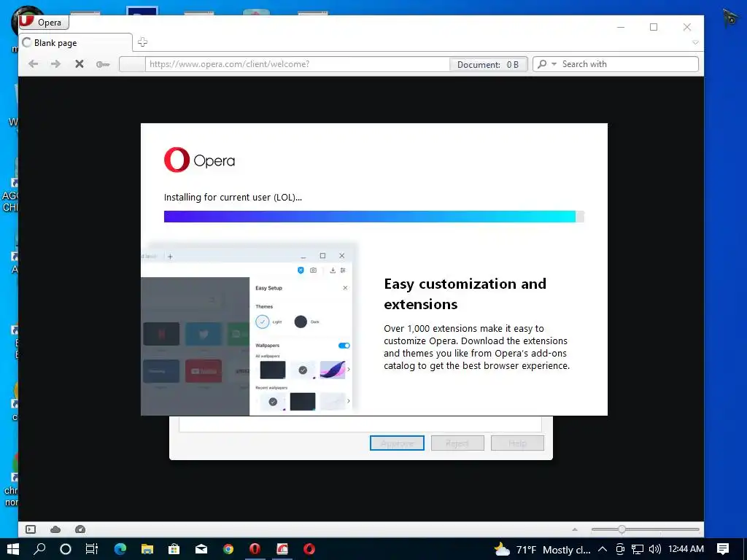Click the password wand key icon

tap(102, 64)
